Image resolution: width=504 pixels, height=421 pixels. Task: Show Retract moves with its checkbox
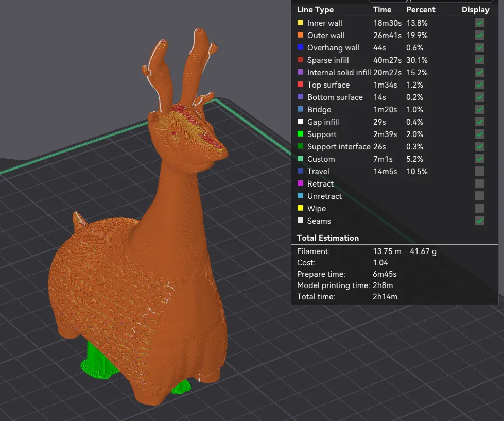coord(480,183)
